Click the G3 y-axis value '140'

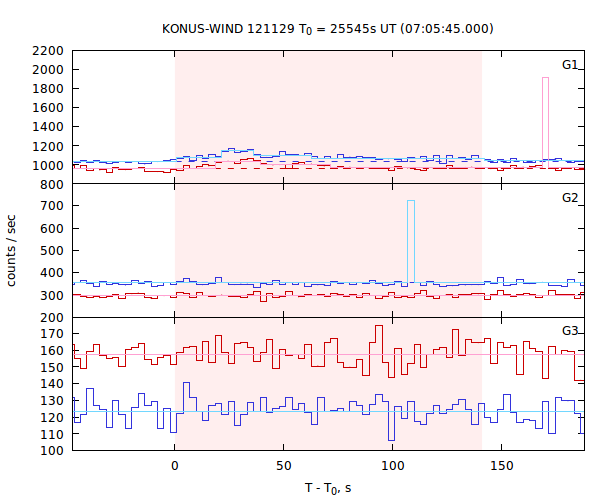tap(52, 384)
